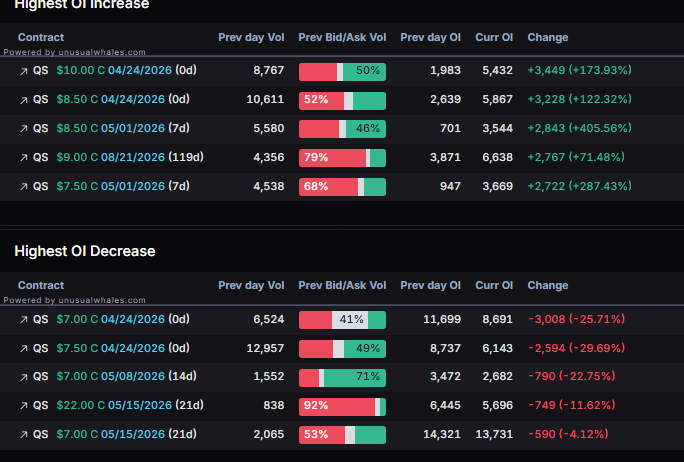Image resolution: width=684 pixels, height=462 pixels.
Task: Select the 79% bid/ask volume bar
Action: click(x=342, y=158)
